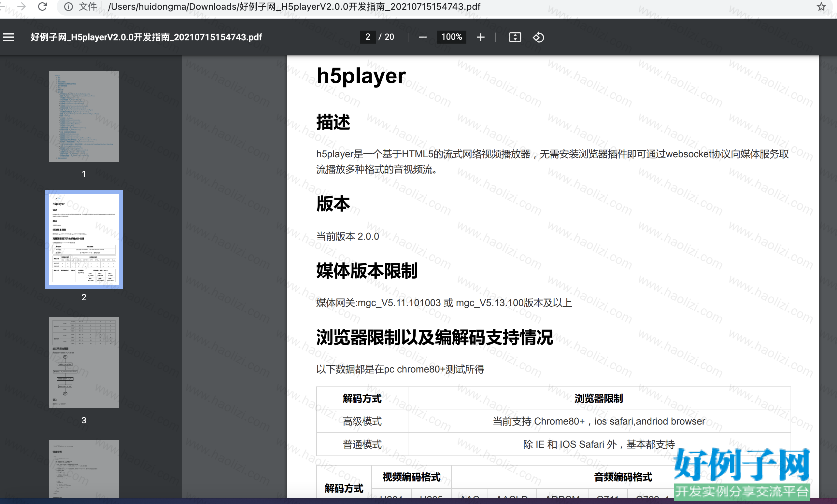Open page 1 thumbnail
Viewport: 837px width, 504px height.
pos(84,117)
